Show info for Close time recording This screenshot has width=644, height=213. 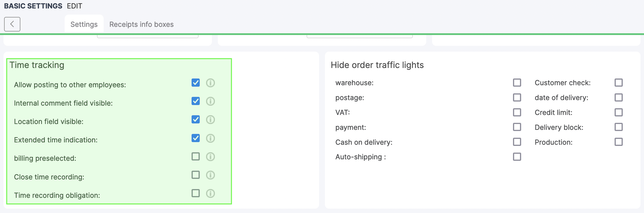(x=210, y=175)
